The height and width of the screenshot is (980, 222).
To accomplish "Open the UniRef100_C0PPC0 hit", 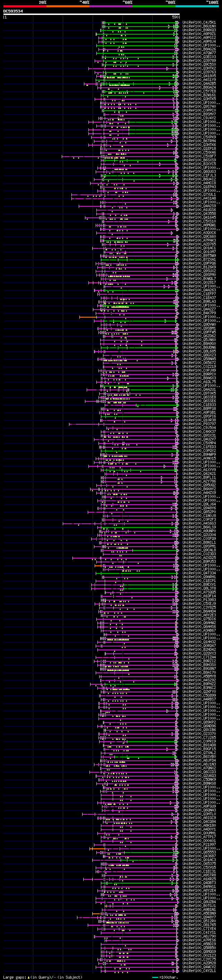I will point(199,110).
